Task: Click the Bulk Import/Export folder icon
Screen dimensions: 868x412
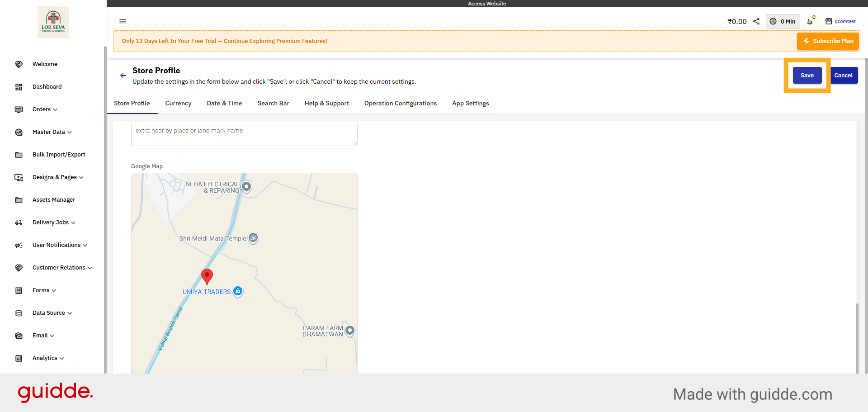Action: click(x=19, y=155)
